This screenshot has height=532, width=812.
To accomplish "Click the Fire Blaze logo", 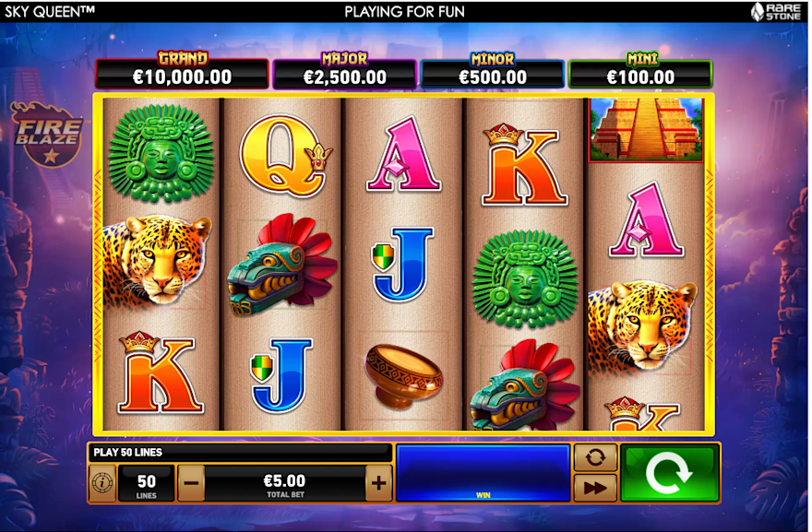I will point(48,134).
